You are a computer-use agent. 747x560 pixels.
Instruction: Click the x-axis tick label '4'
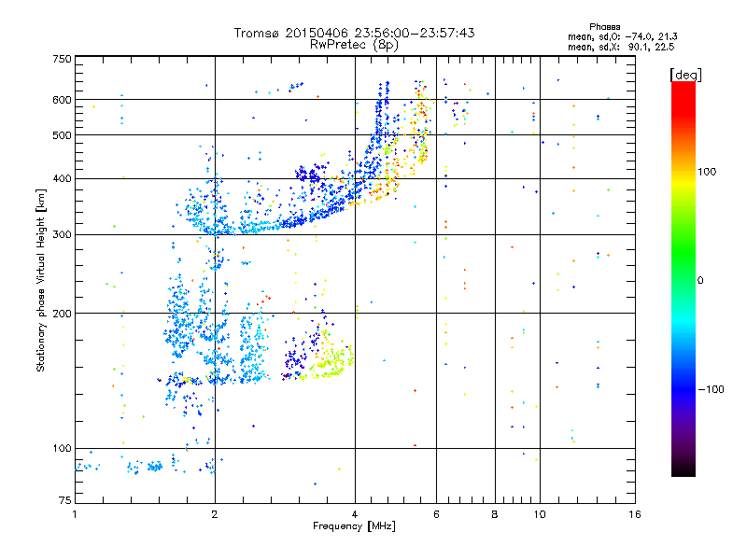click(x=355, y=514)
